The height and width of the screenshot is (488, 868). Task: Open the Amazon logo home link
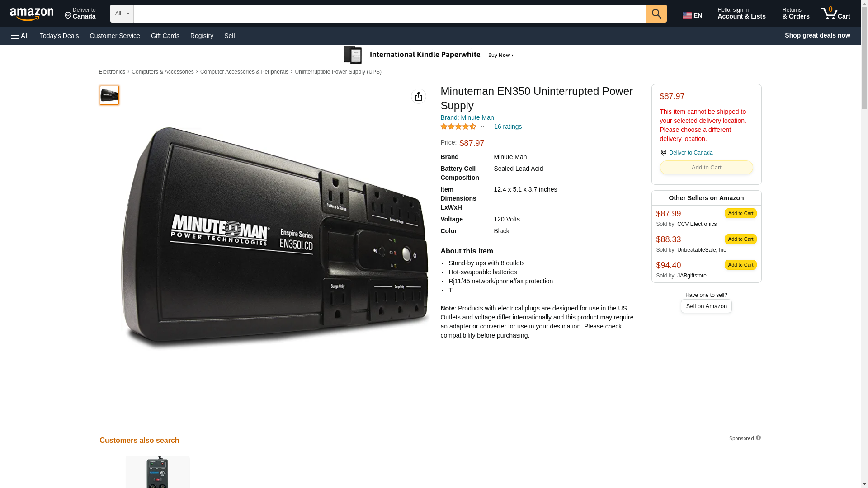click(x=32, y=14)
